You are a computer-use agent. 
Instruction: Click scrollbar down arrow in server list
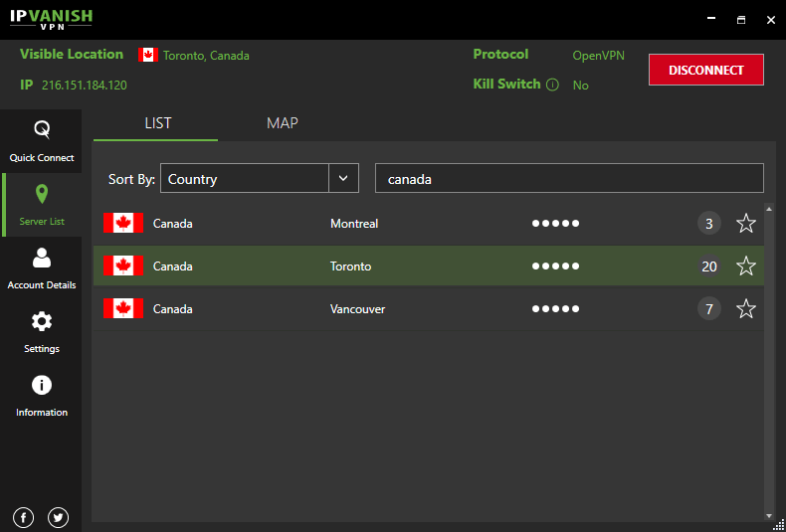(769, 515)
